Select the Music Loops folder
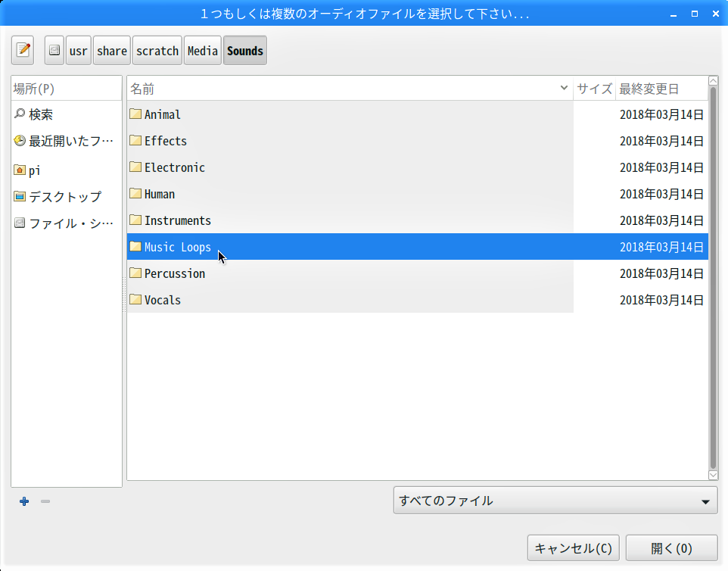Image resolution: width=728 pixels, height=571 pixels. [418, 247]
